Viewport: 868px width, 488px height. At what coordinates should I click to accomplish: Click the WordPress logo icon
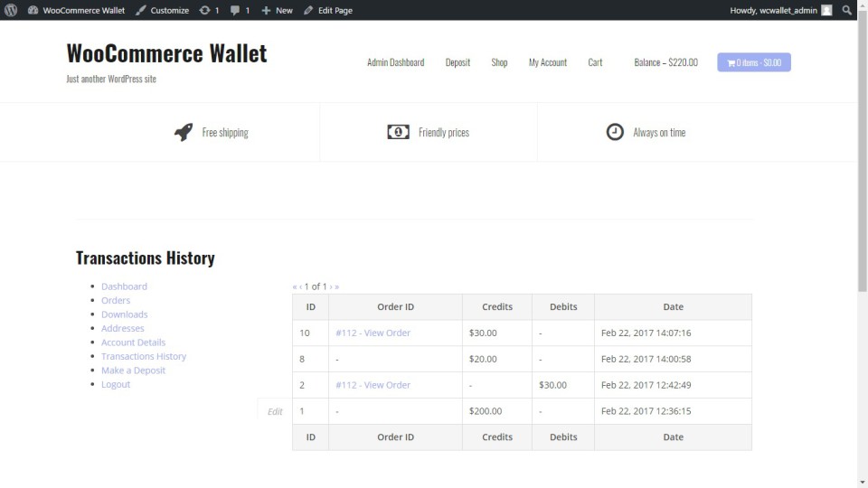tap(11, 10)
